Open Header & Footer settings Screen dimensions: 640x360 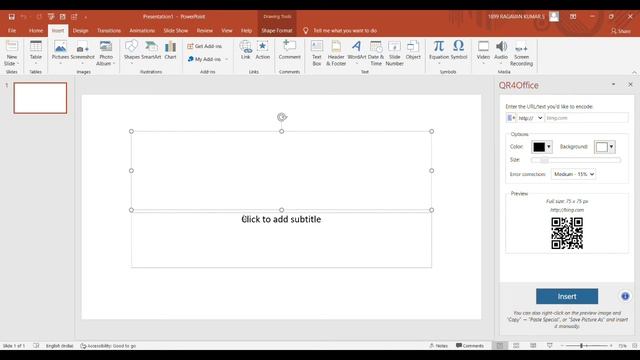(x=336, y=53)
